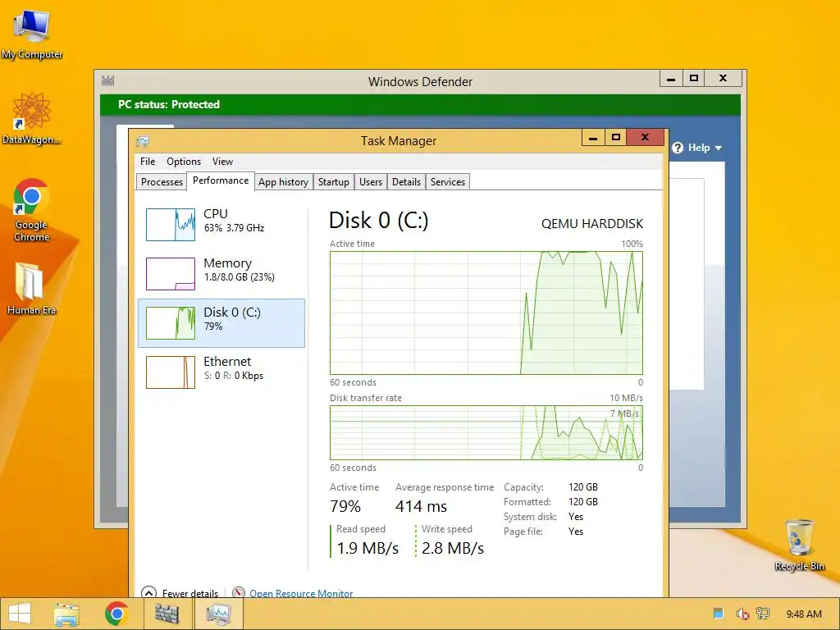Click the Task Manager title bar icon
The image size is (840, 630).
(x=143, y=141)
